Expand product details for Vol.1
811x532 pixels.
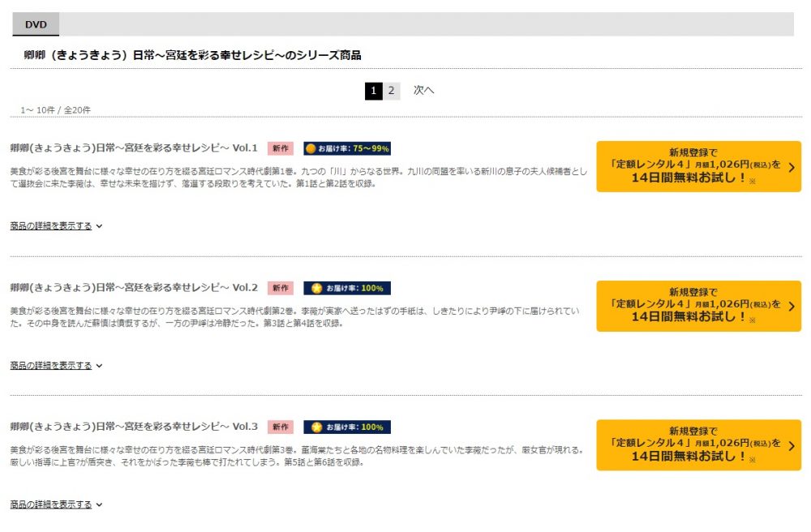coord(56,226)
